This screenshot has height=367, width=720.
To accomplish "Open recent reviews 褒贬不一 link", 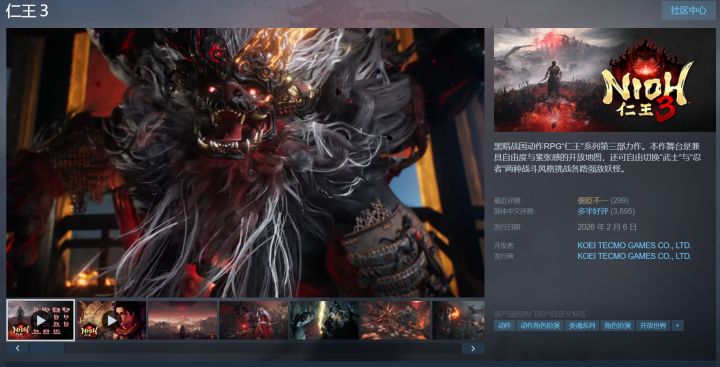I will click(x=593, y=201).
